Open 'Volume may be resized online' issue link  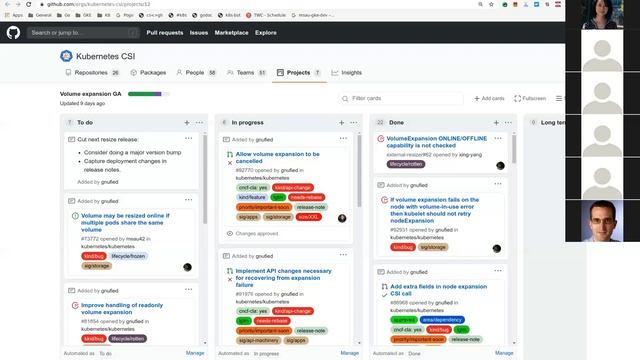125,222
